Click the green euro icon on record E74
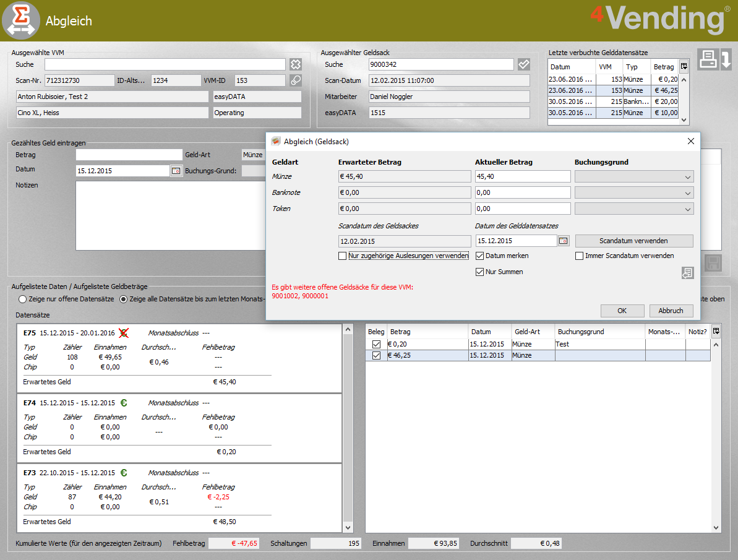Image resolution: width=738 pixels, height=560 pixels. pos(124,403)
